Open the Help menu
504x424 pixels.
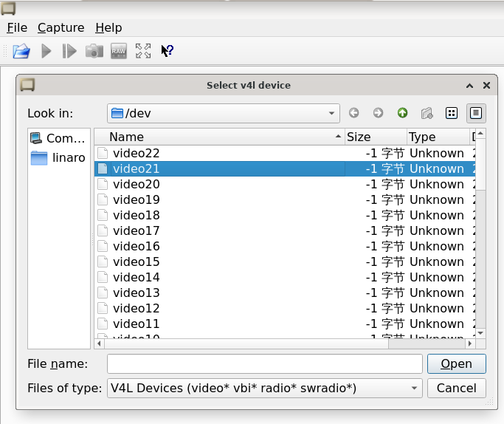pyautogui.click(x=108, y=27)
